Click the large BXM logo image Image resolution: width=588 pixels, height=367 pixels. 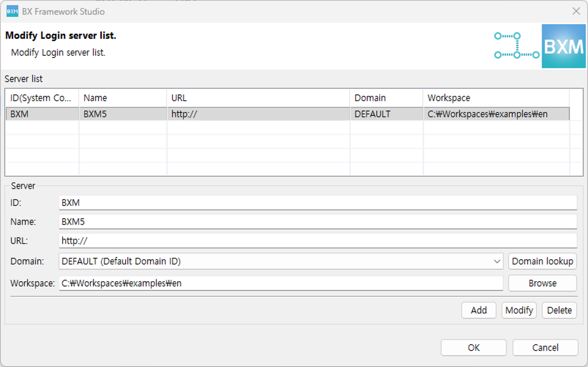[x=563, y=46]
